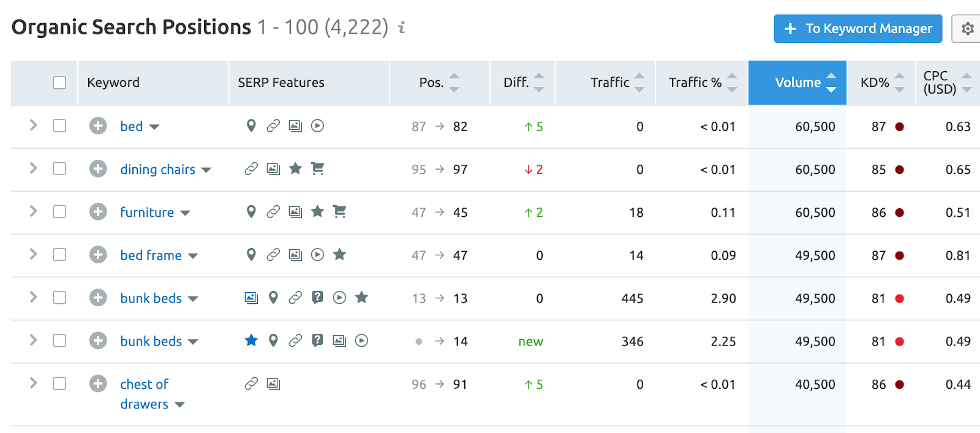980x433 pixels.
Task: Expand the 'furniture' row chevron
Action: [x=34, y=211]
